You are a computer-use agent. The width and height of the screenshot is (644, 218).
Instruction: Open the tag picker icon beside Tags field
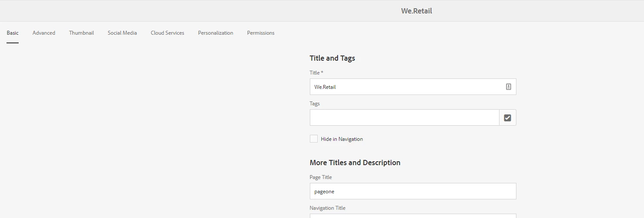coord(508,117)
